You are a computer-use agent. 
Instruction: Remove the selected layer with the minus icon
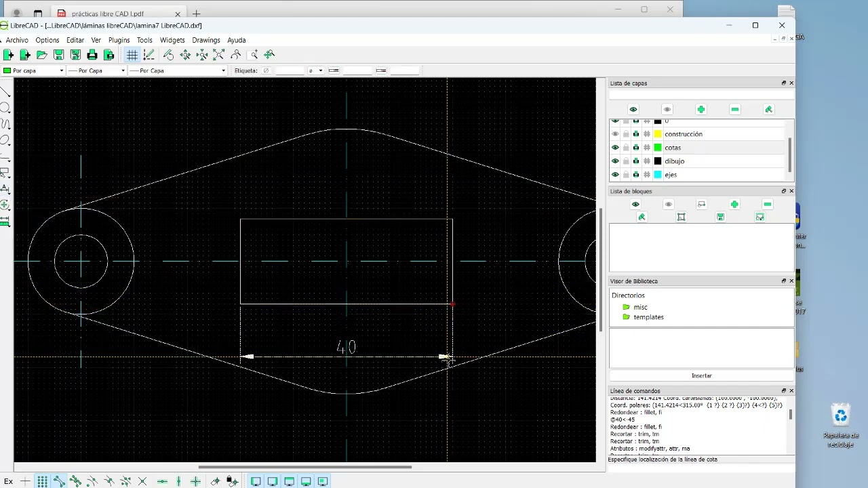coord(735,109)
